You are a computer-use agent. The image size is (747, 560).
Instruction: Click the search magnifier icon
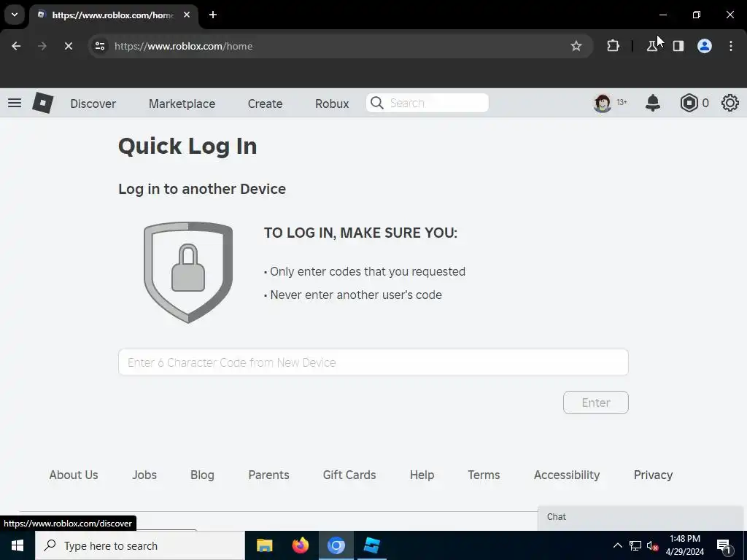pos(377,103)
